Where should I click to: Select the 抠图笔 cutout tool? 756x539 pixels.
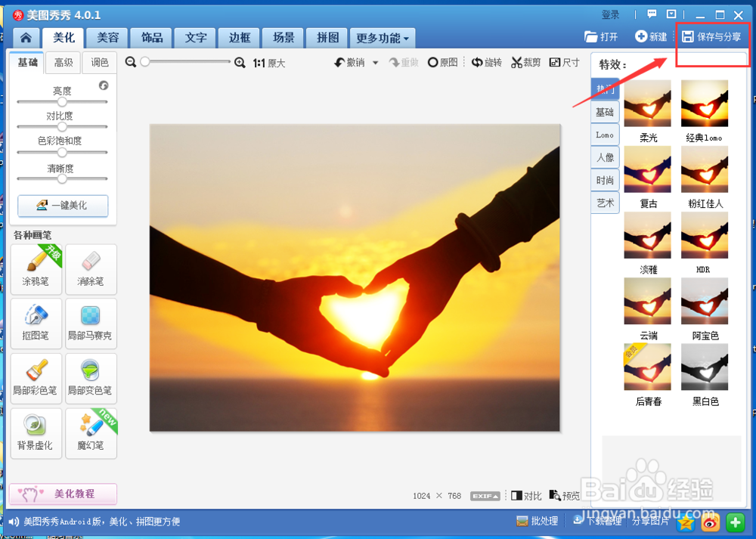(x=36, y=324)
